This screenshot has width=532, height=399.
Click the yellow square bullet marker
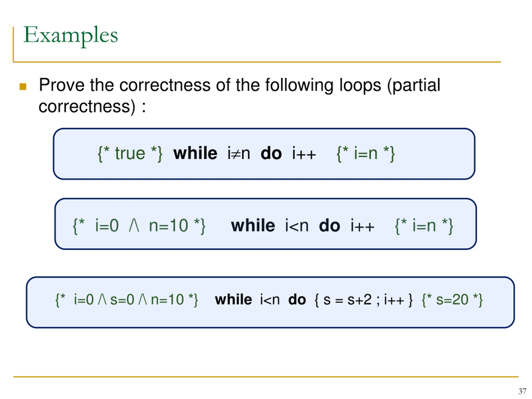click(23, 87)
